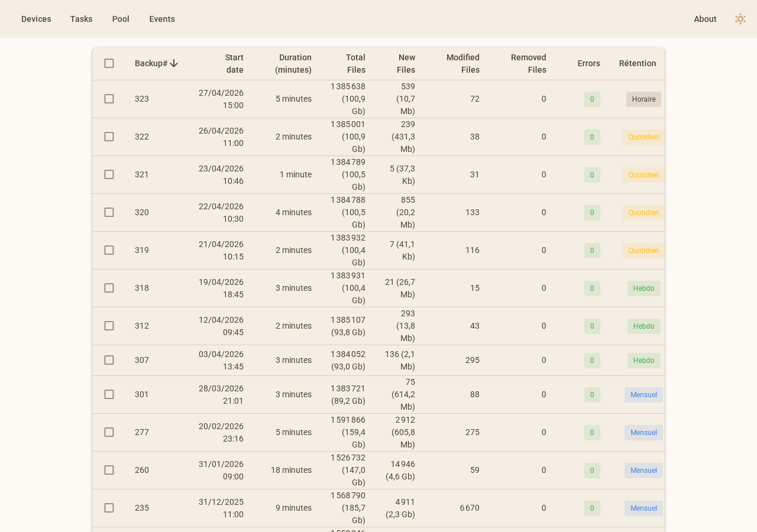Click the New Files column header
The image size is (757, 532).
pyautogui.click(x=406, y=63)
